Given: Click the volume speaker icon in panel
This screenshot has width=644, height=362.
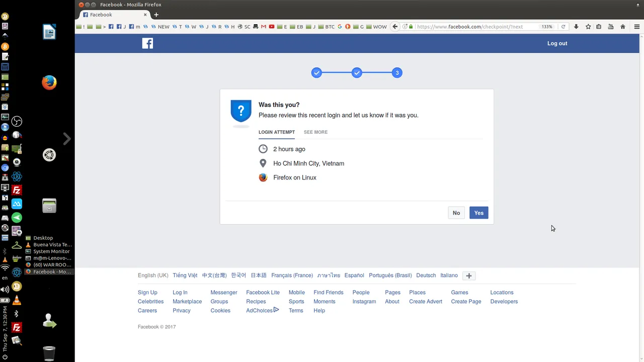Looking at the screenshot, I should [x=5, y=289].
